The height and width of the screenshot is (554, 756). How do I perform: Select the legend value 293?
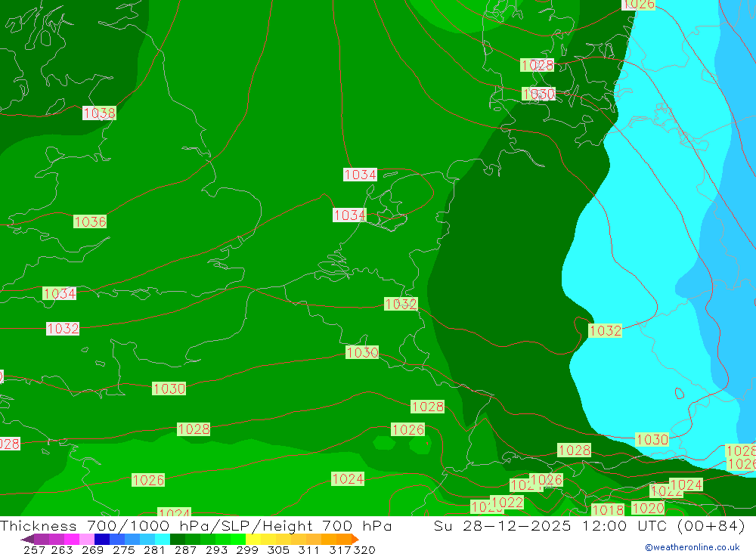(x=216, y=549)
